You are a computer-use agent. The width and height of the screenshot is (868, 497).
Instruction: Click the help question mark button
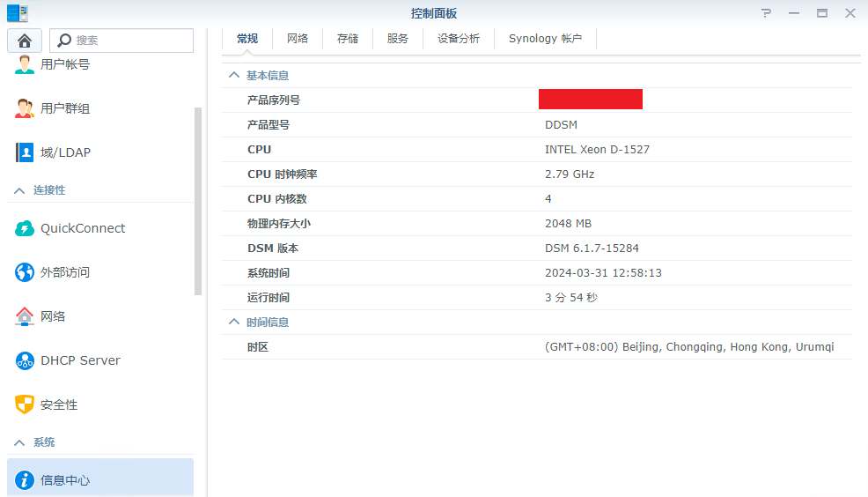pos(766,13)
